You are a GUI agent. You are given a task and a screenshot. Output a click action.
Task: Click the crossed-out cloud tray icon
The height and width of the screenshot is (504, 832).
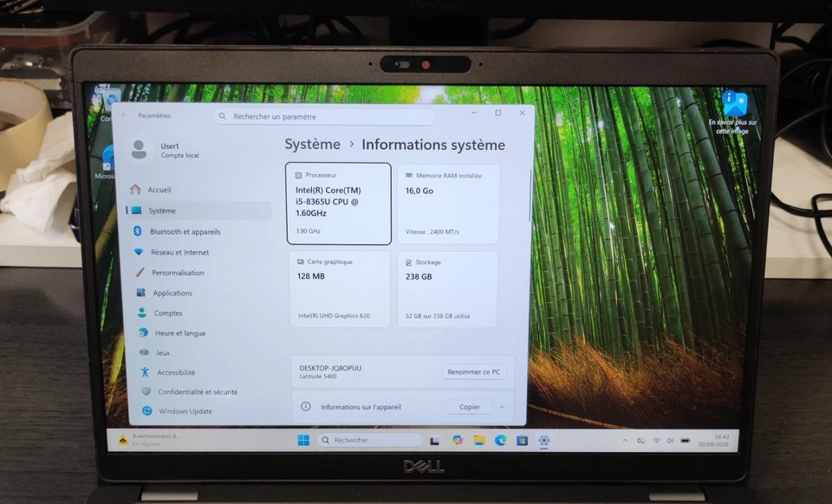tap(641, 441)
